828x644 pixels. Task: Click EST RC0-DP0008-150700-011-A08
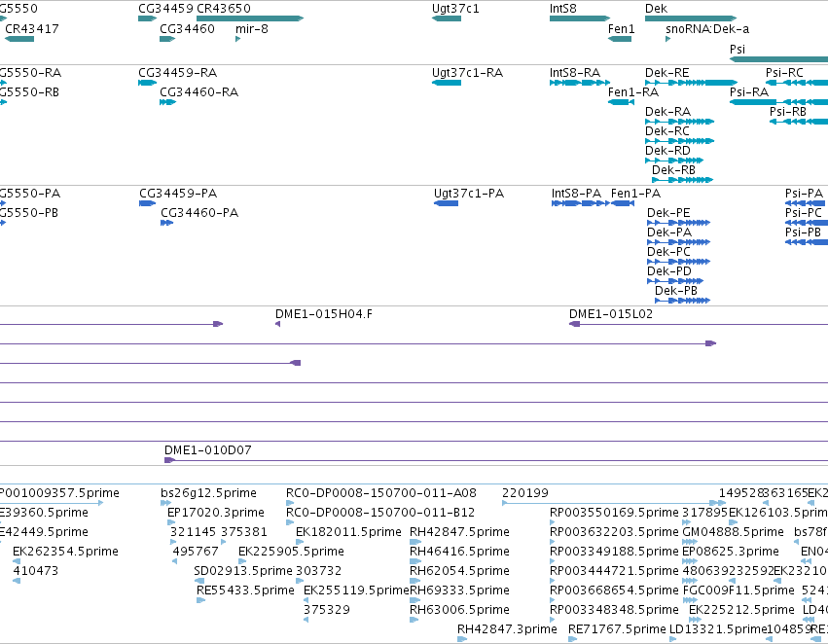[x=290, y=503]
